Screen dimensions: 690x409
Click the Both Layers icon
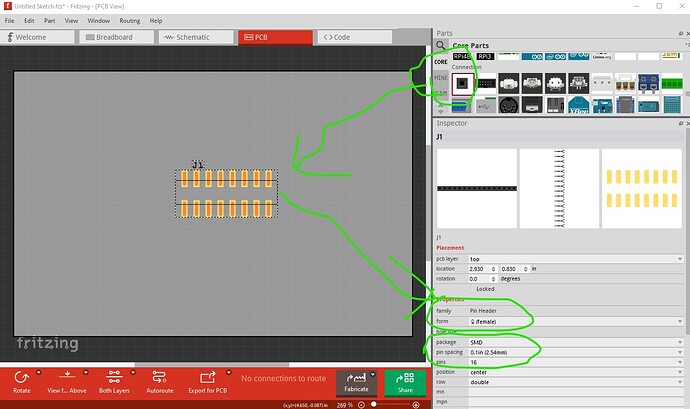[x=114, y=377]
